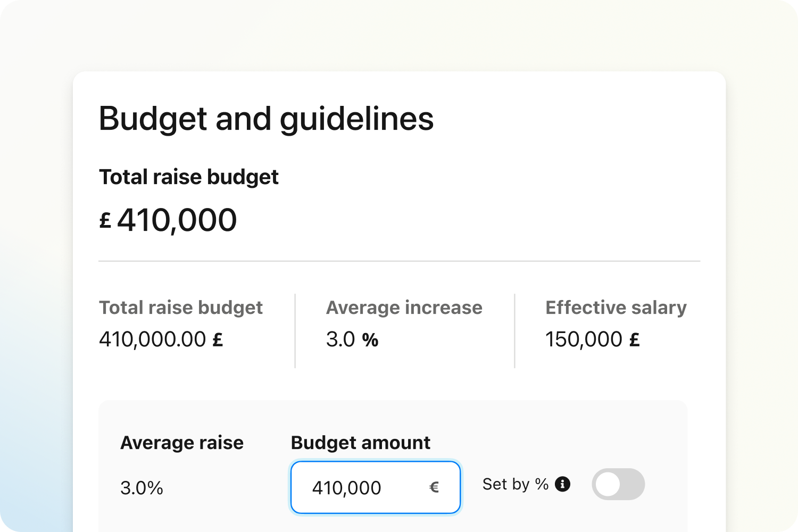Click the Average raise label
Screen dimensions: 798x532
click(x=182, y=443)
